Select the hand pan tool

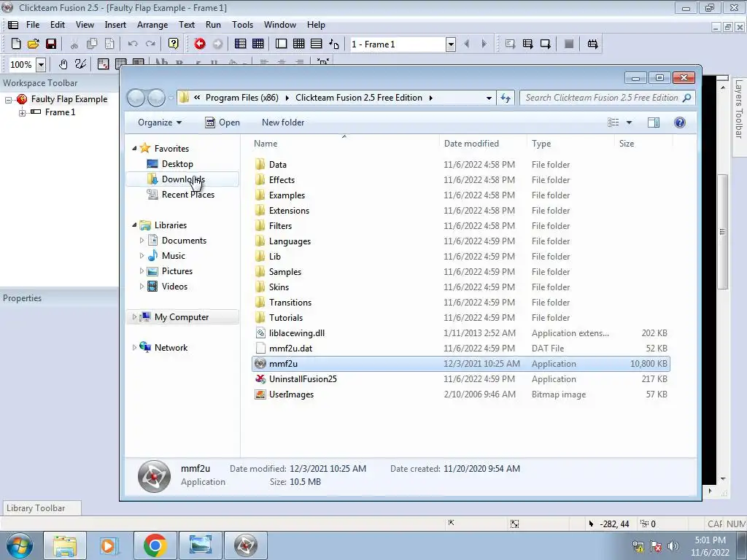[63, 64]
